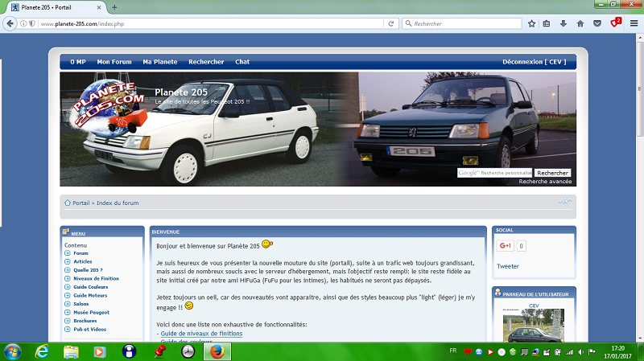Open the network signal tray icon

[x=569, y=352]
